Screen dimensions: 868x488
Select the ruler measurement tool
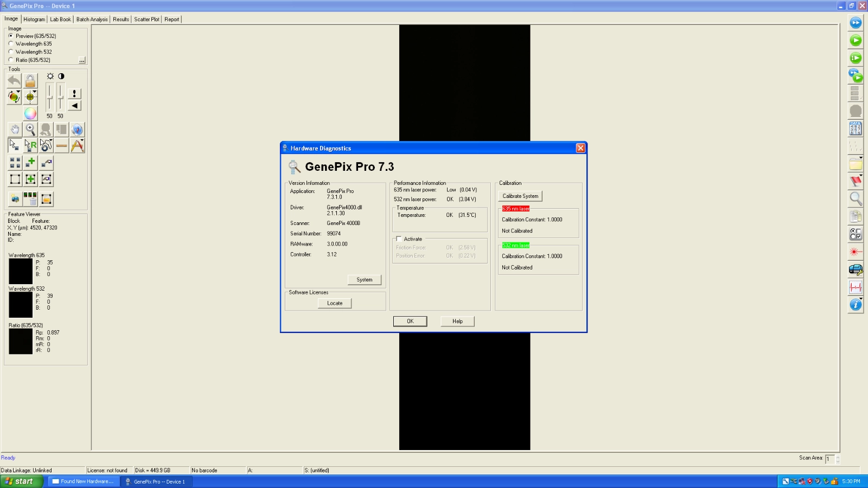click(x=61, y=145)
